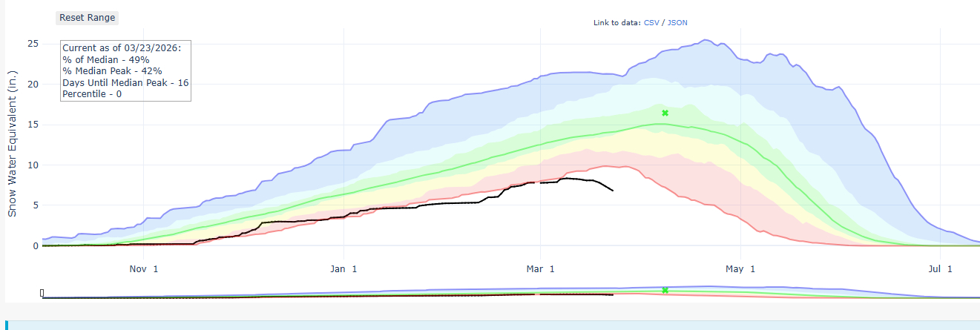
Task: Click the Snow Water Equivalent axis title
Action: [x=13, y=144]
